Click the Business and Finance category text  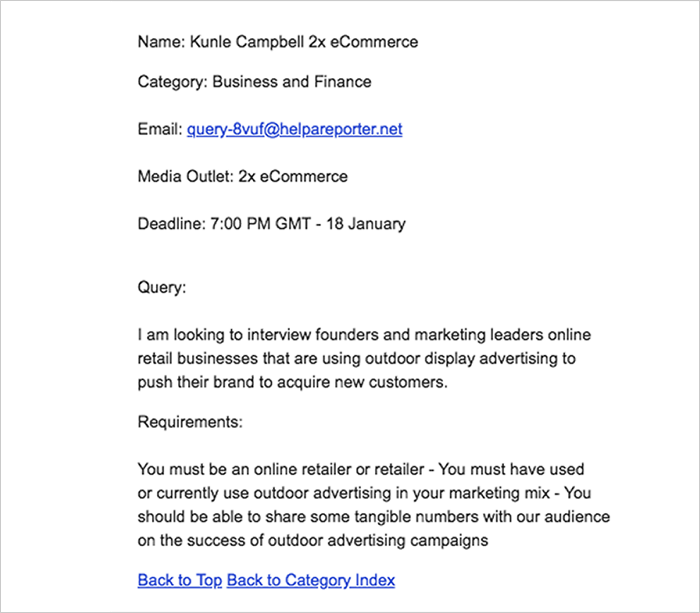[x=292, y=81]
